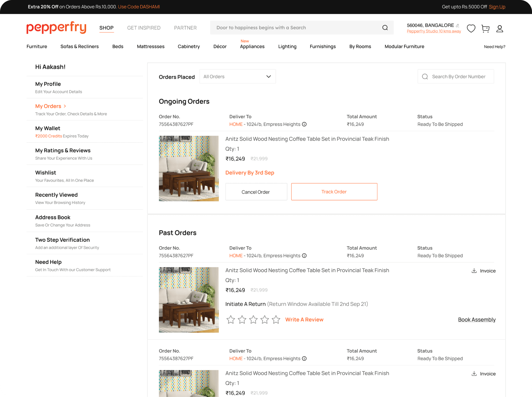
Task: Open the Sofas & Recliners category menu
Action: click(x=80, y=46)
